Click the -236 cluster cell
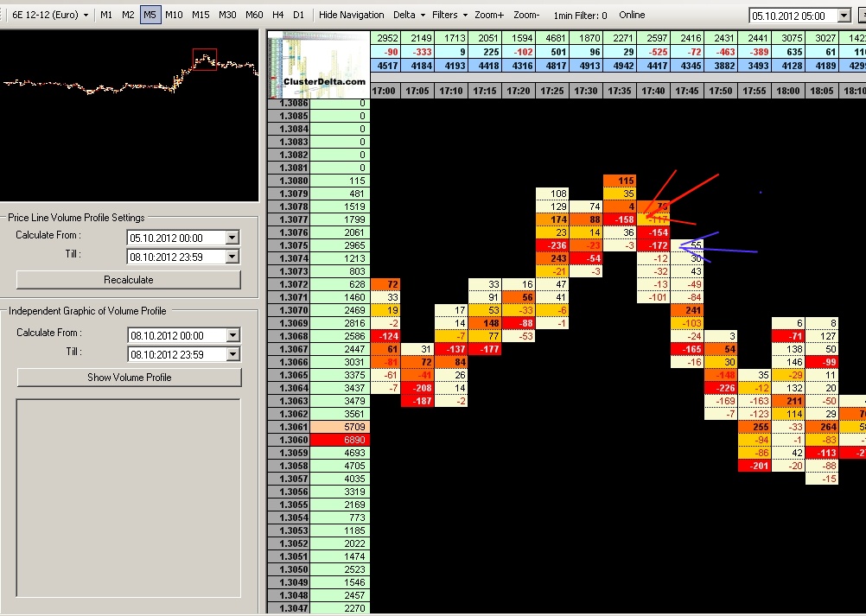Image resolution: width=866 pixels, height=616 pixels. click(552, 245)
